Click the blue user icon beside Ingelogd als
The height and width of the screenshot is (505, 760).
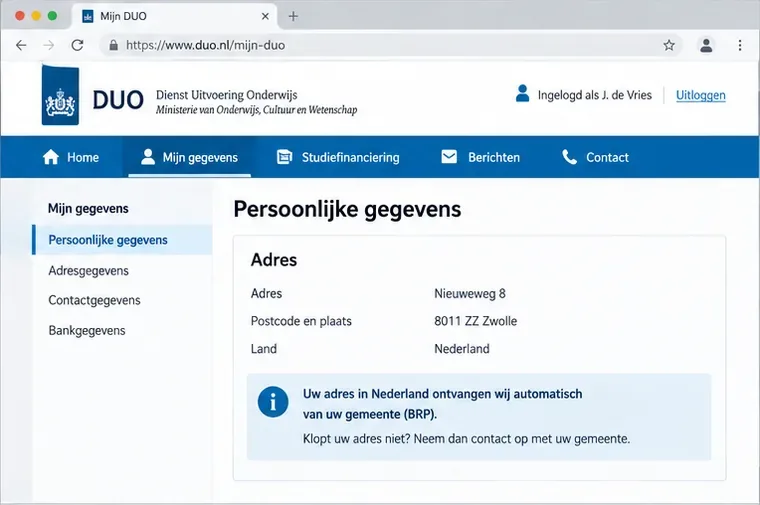(522, 94)
